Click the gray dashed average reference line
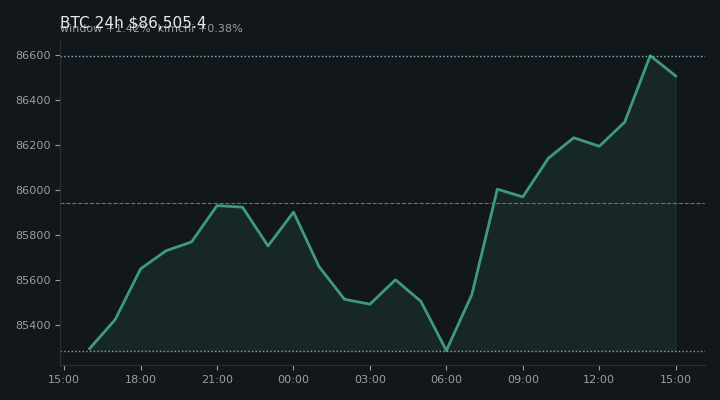This screenshot has width=720, height=400. [x=383, y=203]
